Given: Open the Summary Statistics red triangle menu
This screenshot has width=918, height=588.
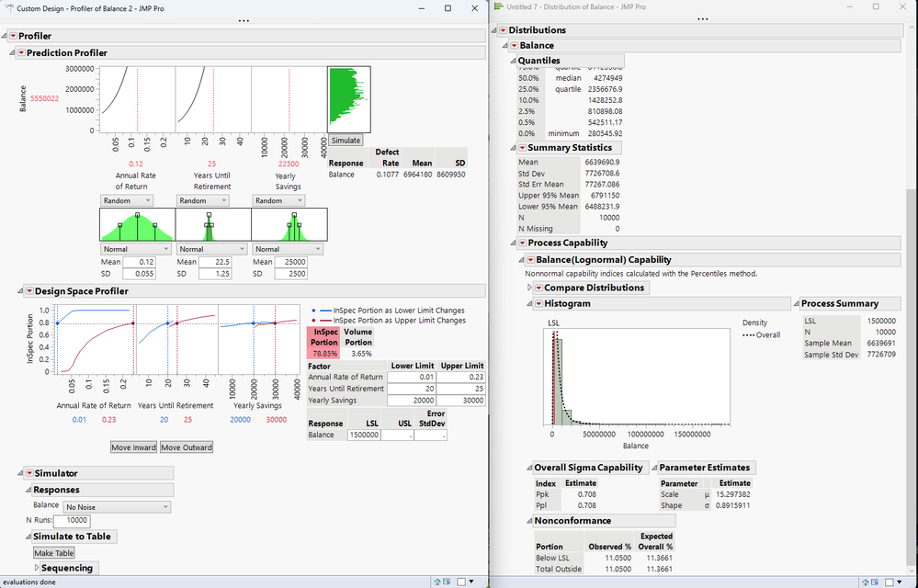Looking at the screenshot, I should coord(522,148).
